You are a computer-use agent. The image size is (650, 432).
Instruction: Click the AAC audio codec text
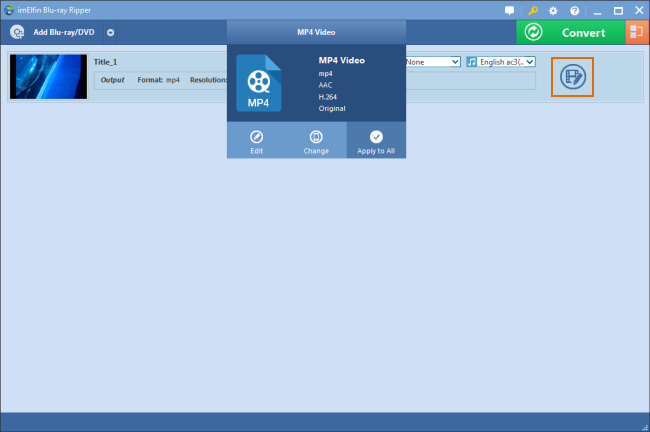tap(325, 85)
